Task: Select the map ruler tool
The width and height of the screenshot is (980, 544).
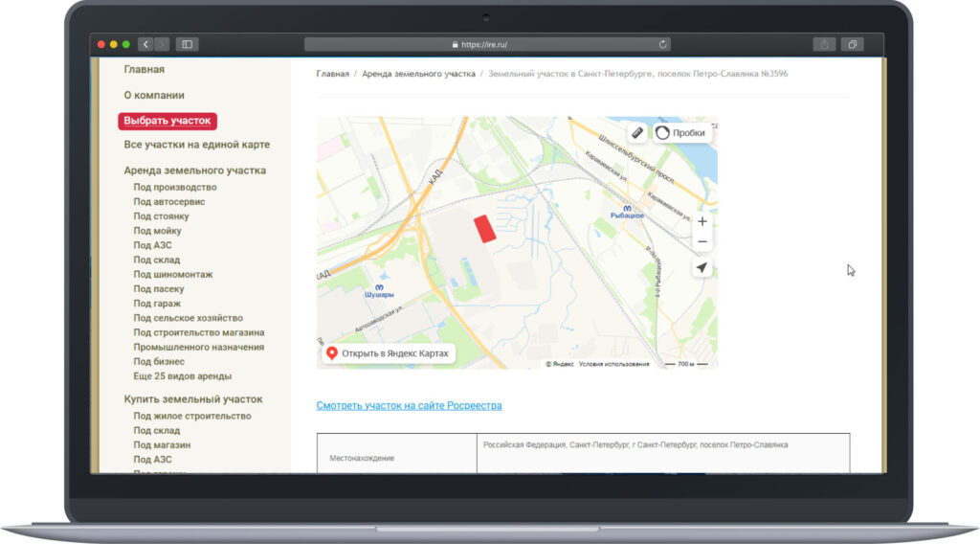Action: [636, 132]
